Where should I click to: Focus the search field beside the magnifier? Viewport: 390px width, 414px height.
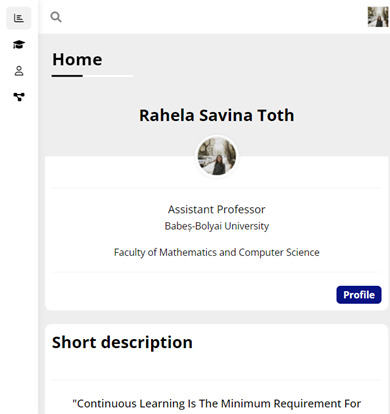pyautogui.click(x=213, y=17)
